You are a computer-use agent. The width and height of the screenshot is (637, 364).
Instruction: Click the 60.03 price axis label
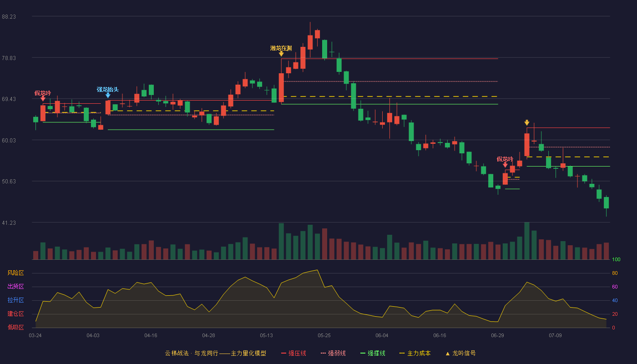pyautogui.click(x=9, y=140)
